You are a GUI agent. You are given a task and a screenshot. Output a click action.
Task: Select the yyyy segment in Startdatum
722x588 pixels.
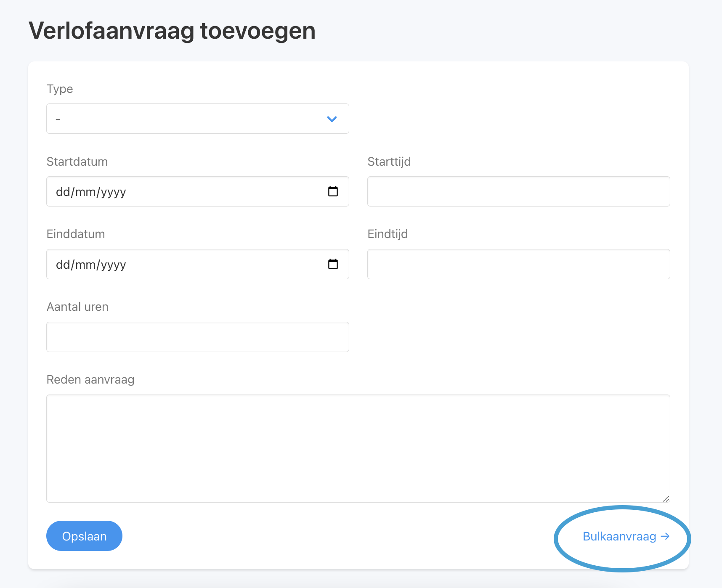coord(113,192)
